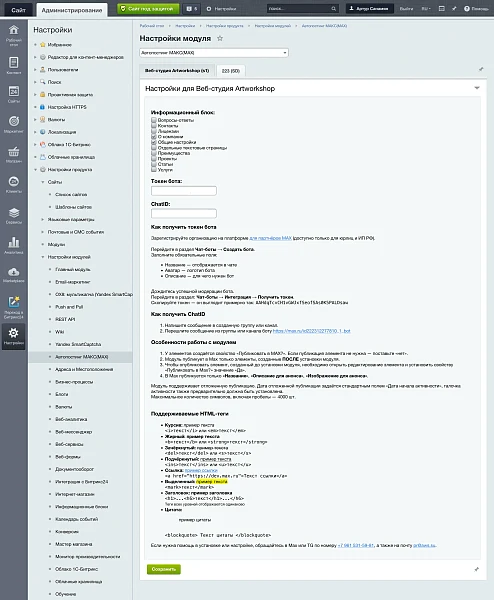Screen dimensions: 494x600
Task: Collapse the Настройки продукта tree node
Action: point(35,170)
